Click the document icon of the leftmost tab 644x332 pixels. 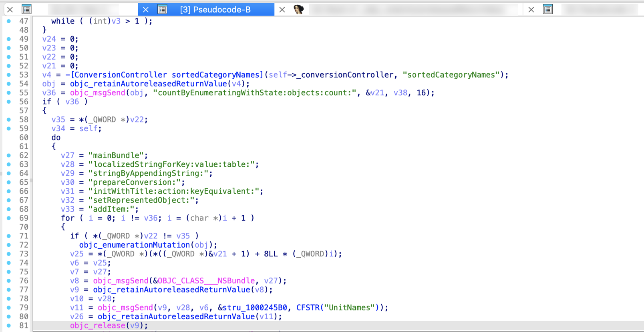pyautogui.click(x=26, y=9)
